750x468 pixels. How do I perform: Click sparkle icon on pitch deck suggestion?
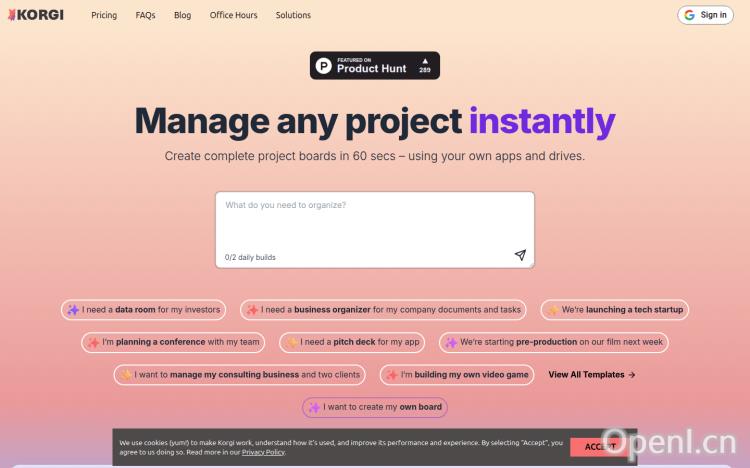[291, 342]
